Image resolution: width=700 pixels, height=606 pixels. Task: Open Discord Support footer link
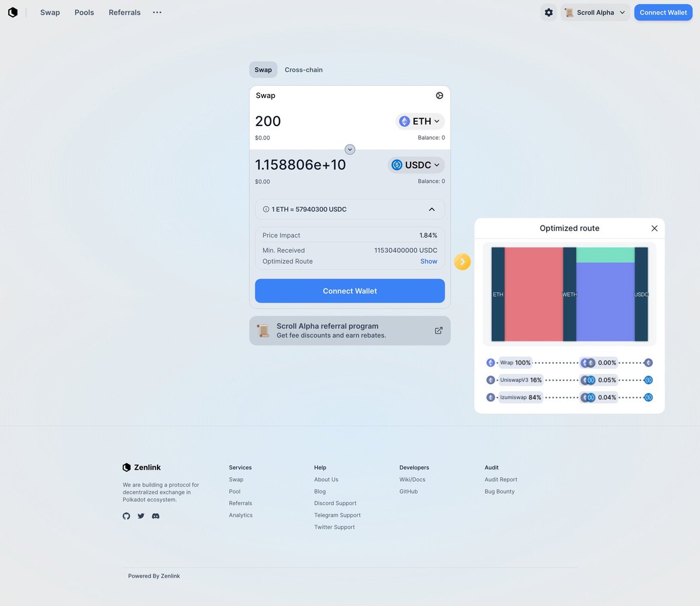click(335, 503)
